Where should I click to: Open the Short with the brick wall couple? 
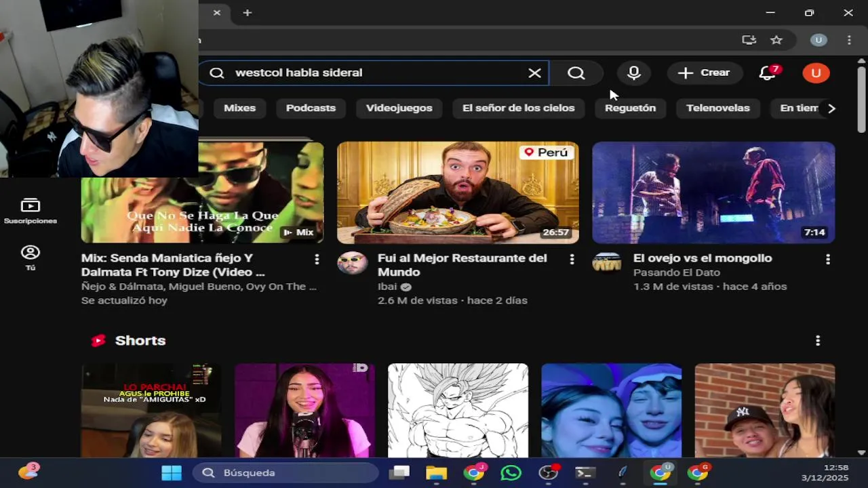[x=765, y=411]
